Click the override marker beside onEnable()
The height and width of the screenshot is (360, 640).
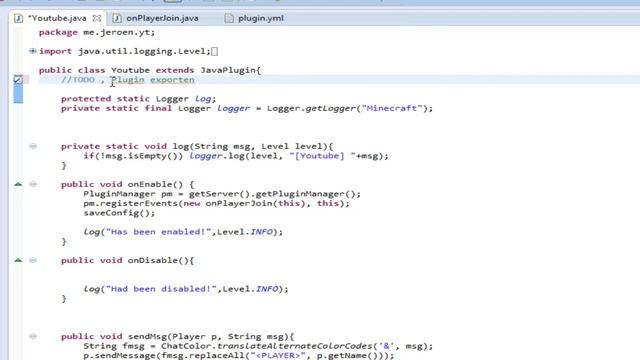pos(18,184)
